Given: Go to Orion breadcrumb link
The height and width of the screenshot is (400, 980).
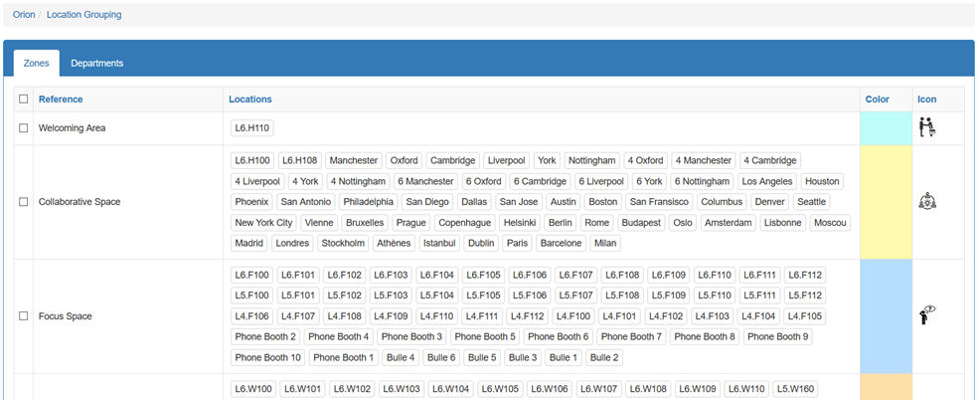Looking at the screenshot, I should (x=24, y=14).
